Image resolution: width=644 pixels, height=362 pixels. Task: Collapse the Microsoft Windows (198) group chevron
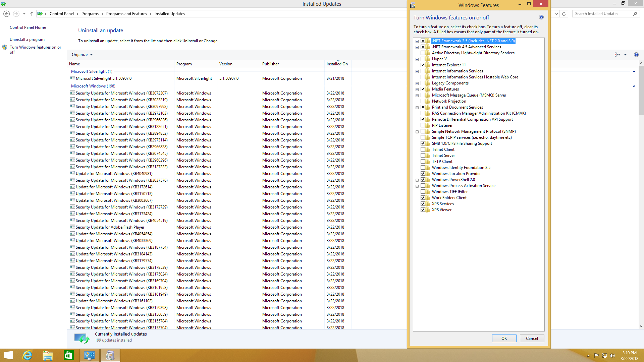634,86
